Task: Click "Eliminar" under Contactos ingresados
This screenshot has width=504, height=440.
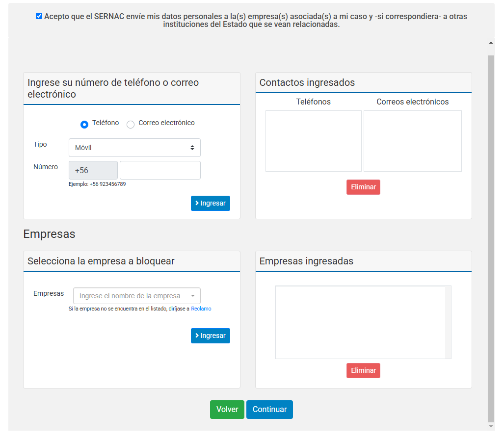Action: (363, 187)
